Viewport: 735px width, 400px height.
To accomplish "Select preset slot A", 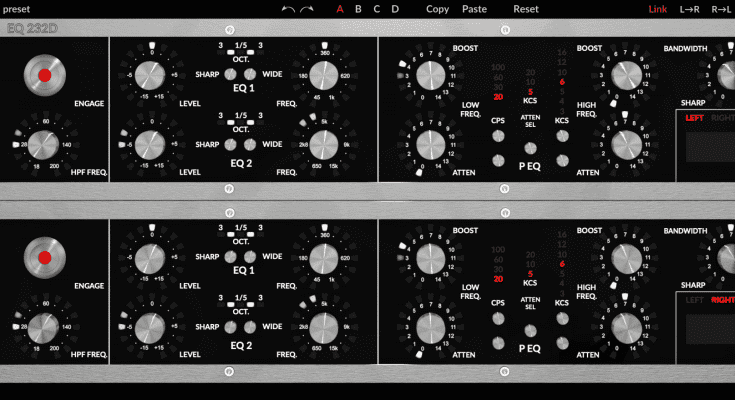I will 340,9.
